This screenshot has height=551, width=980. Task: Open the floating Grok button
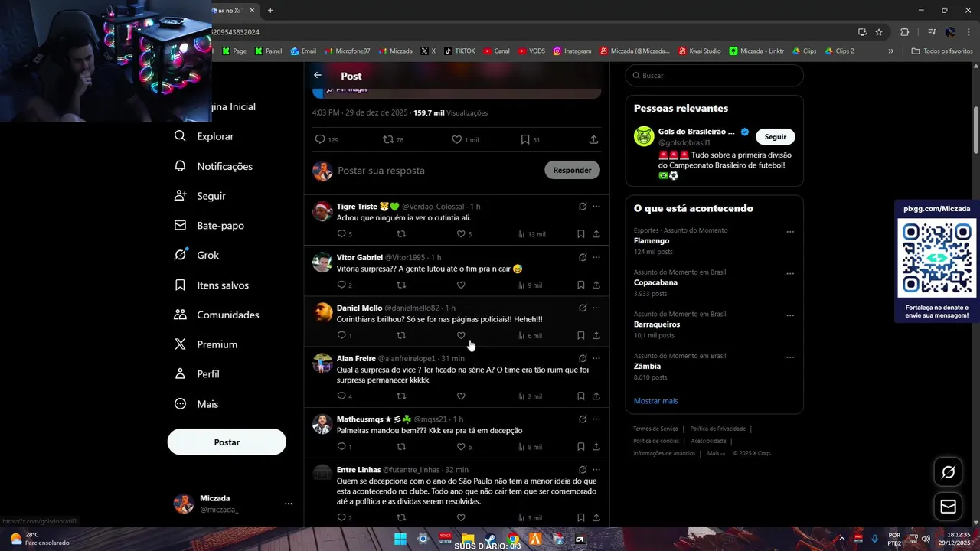coord(948,472)
